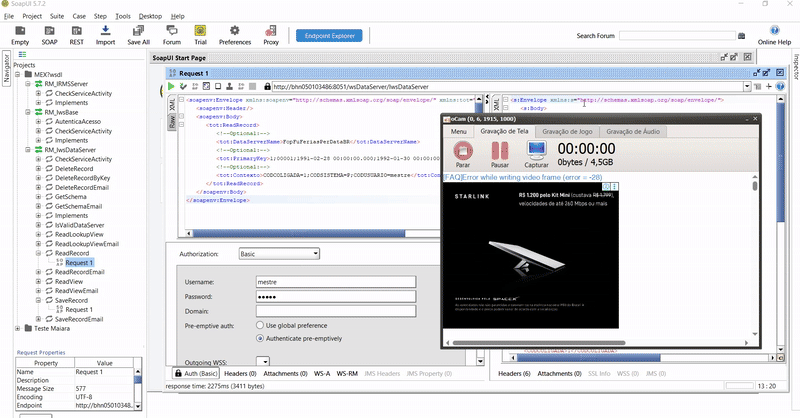Open the Project menu
Screen dimensions: 800x418
32,16
